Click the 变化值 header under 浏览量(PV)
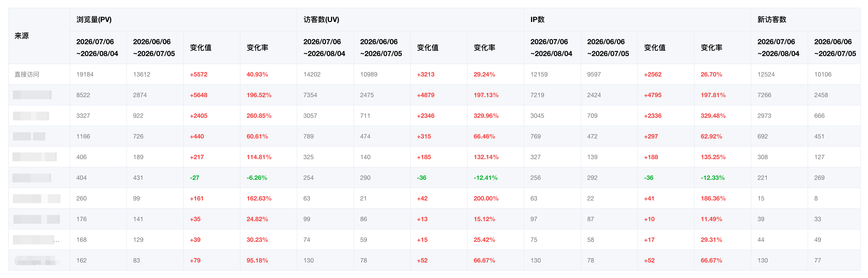The image size is (868, 278). pos(201,48)
